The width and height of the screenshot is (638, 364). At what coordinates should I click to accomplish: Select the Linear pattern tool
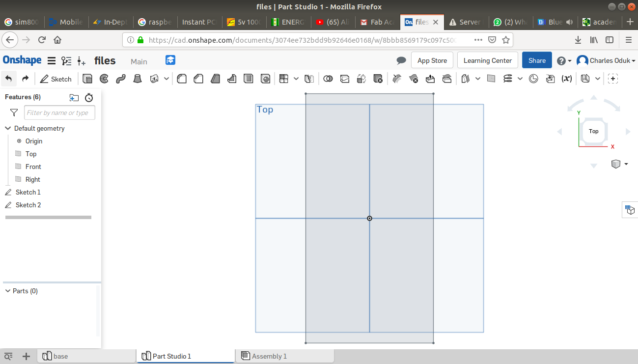pos(283,79)
